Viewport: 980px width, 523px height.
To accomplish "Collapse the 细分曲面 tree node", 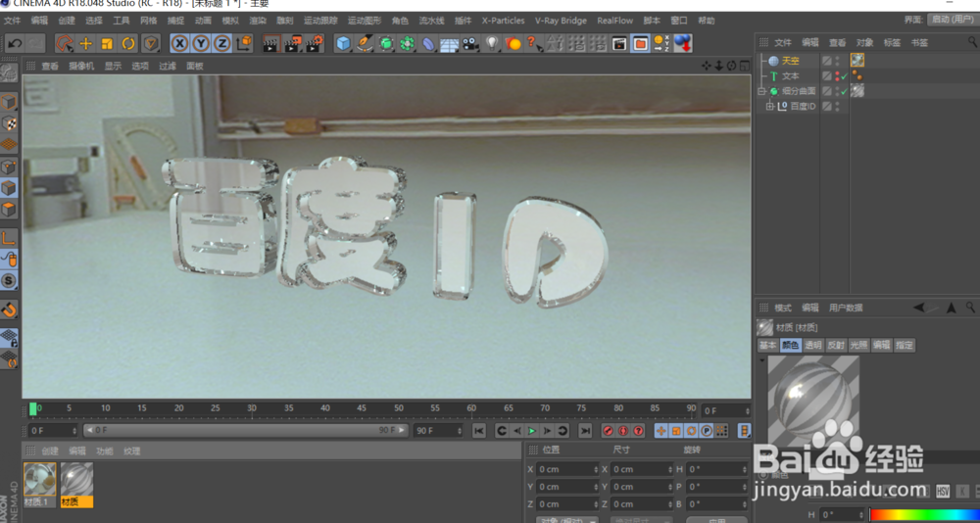I will (x=761, y=91).
